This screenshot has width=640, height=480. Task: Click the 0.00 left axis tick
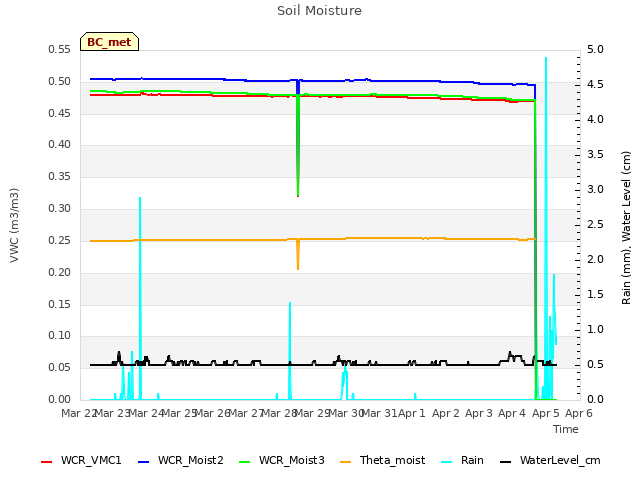click(60, 399)
